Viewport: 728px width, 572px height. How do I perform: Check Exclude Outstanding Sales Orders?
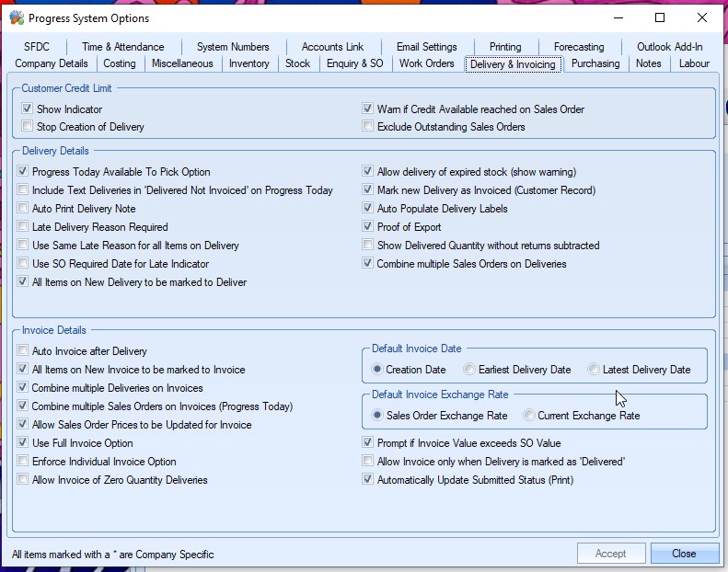click(x=368, y=127)
